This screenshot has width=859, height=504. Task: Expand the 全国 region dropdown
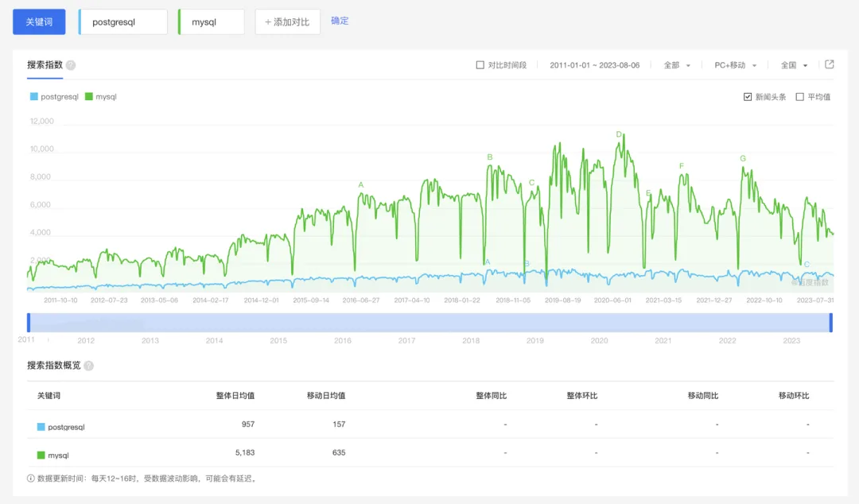(x=794, y=65)
